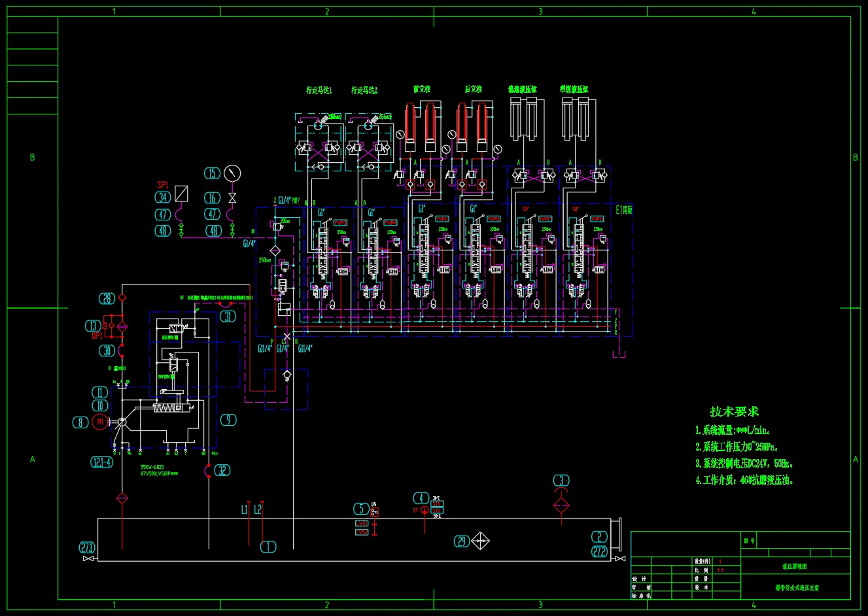Click the L2 level label
This screenshot has height=616, width=868.
click(x=258, y=509)
